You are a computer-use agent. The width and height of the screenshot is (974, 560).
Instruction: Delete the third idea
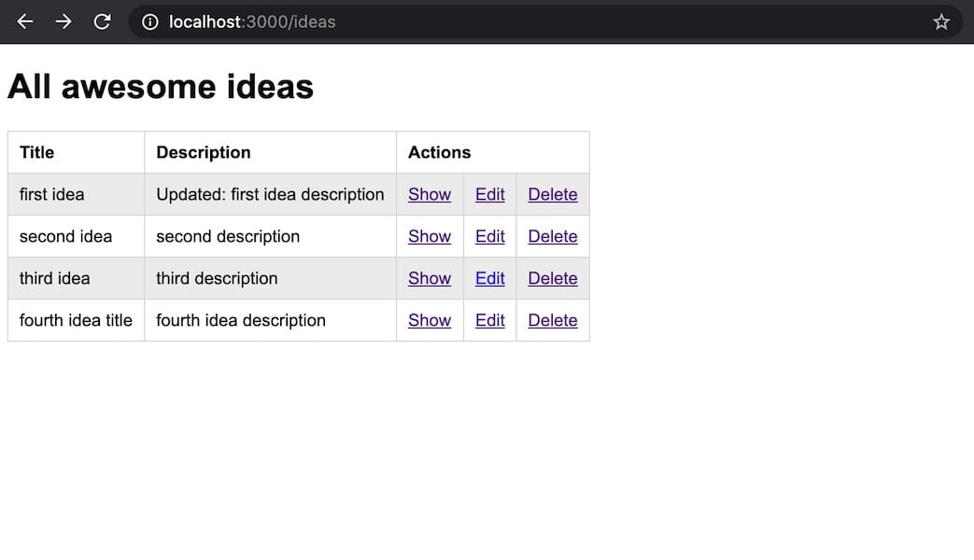point(552,278)
